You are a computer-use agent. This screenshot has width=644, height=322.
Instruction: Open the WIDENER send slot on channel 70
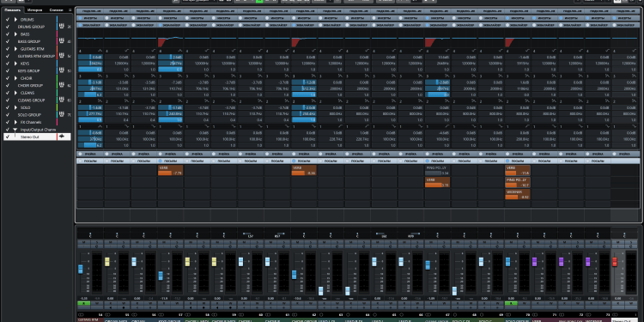[x=518, y=194]
